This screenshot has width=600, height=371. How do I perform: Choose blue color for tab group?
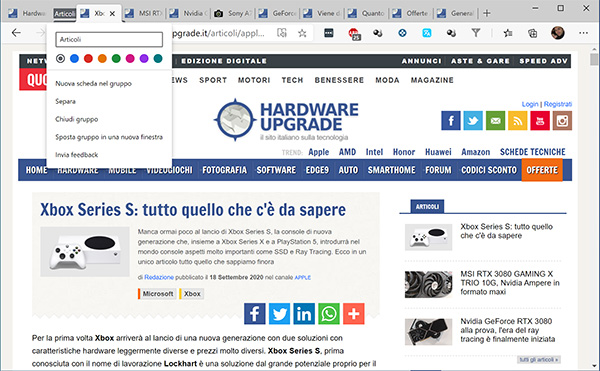(x=74, y=59)
